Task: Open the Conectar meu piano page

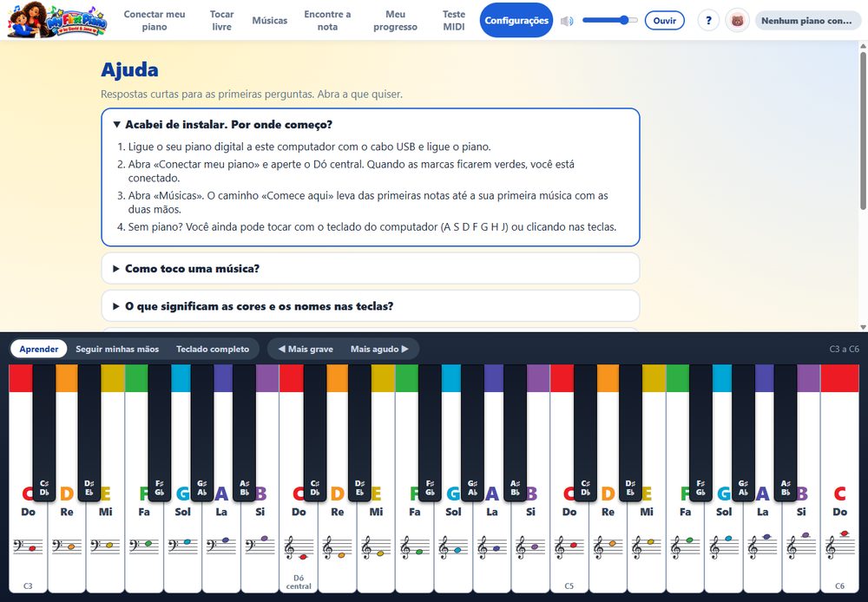Action: (155, 21)
